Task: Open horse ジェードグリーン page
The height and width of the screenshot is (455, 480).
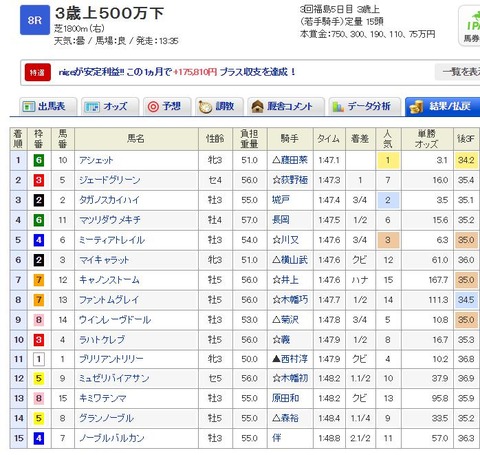Action: tap(110, 180)
